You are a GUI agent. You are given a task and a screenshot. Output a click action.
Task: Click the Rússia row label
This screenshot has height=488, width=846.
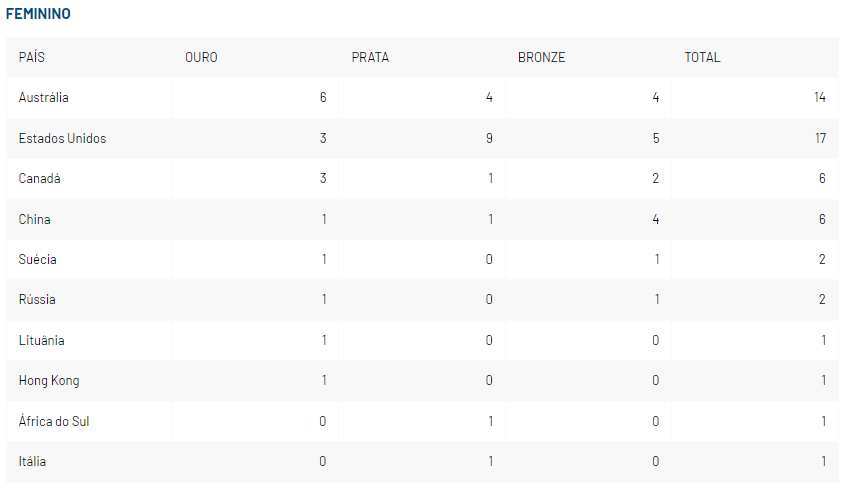coord(37,299)
